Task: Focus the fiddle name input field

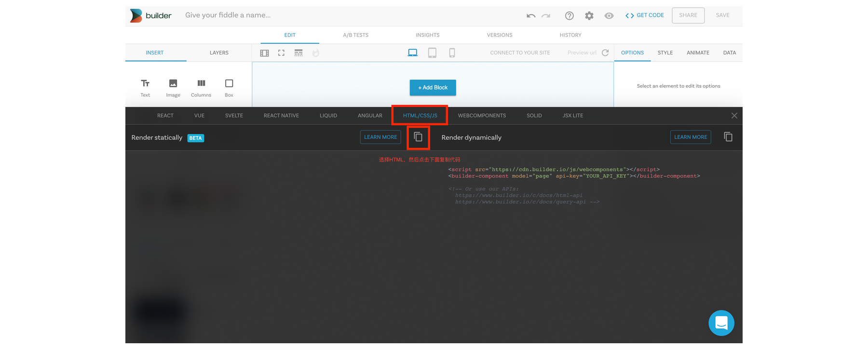Action: click(228, 15)
